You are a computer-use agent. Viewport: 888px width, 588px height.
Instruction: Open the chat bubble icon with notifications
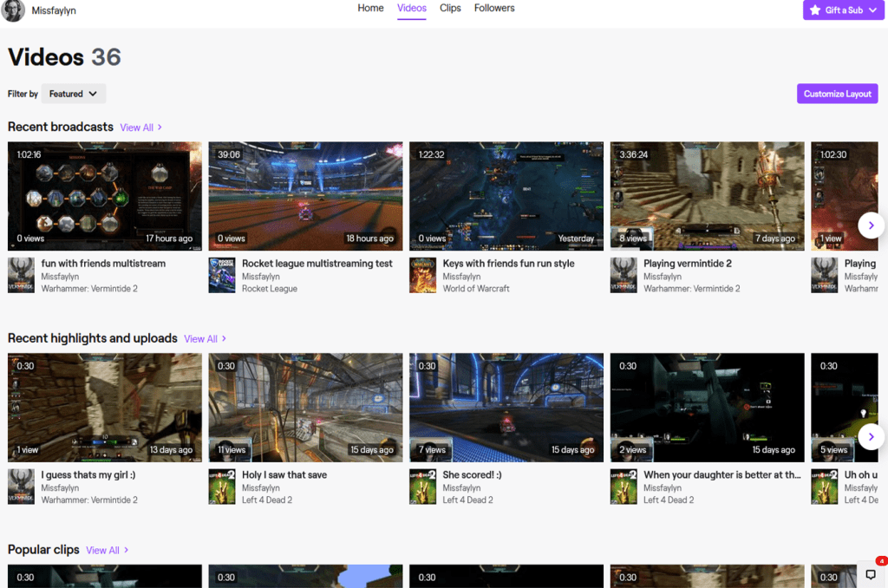(x=871, y=574)
